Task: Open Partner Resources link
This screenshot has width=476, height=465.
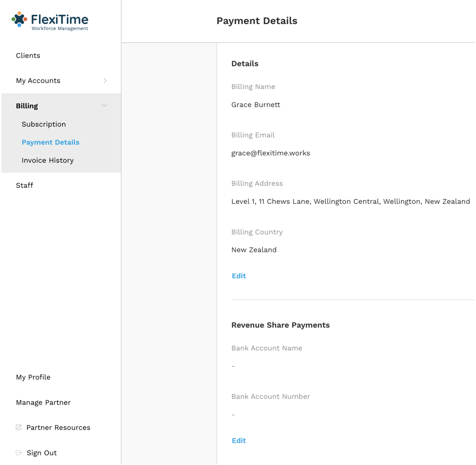Action: click(58, 428)
